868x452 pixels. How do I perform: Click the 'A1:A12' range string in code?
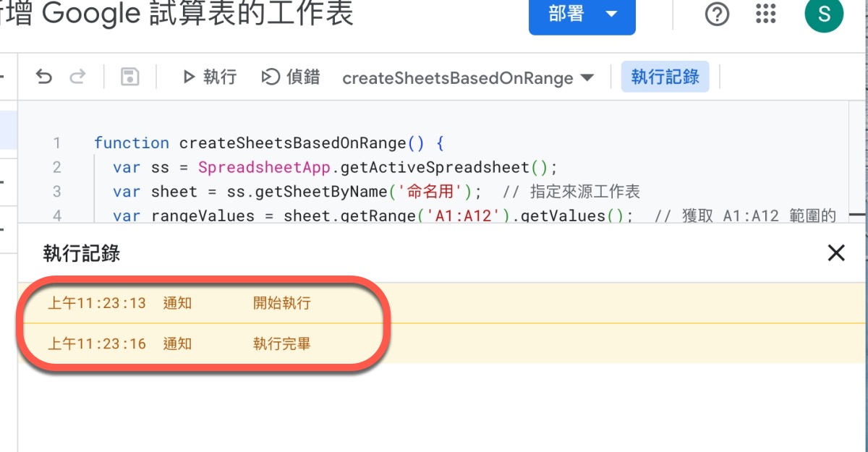[x=472, y=216]
